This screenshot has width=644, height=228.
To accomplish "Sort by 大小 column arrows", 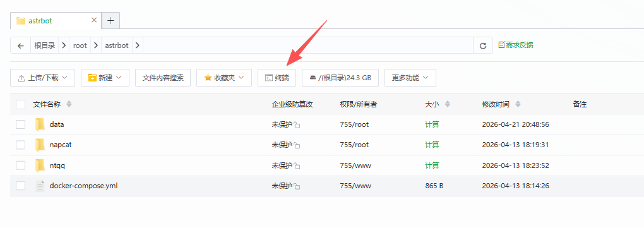I will 448,104.
